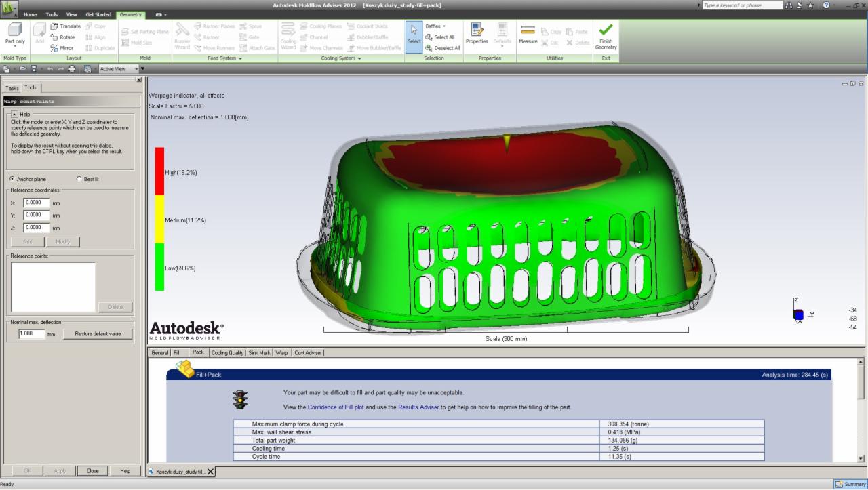Viewport: 868px width, 490px height.
Task: Switch to the Sink Mark results tab
Action: [x=259, y=352]
